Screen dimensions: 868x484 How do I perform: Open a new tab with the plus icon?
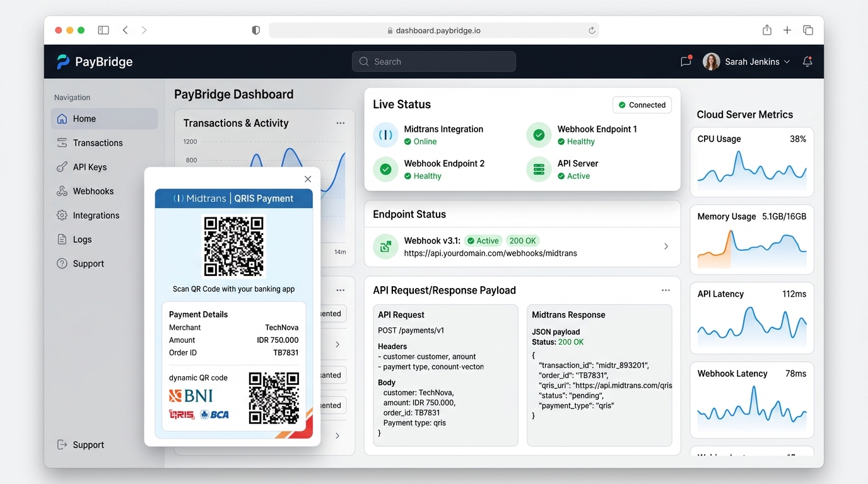787,30
